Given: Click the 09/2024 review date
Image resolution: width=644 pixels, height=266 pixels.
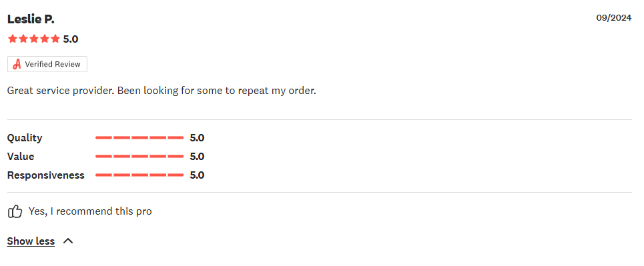Looking at the screenshot, I should pyautogui.click(x=613, y=17).
